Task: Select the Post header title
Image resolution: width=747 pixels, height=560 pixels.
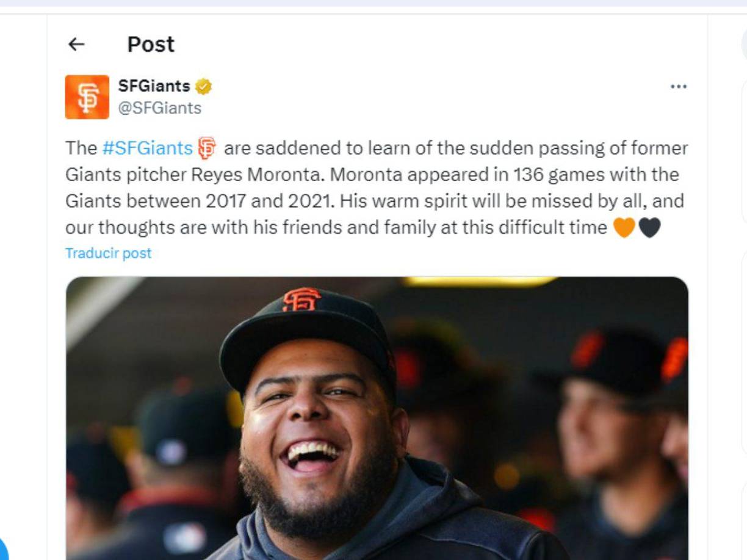Action: [150, 43]
